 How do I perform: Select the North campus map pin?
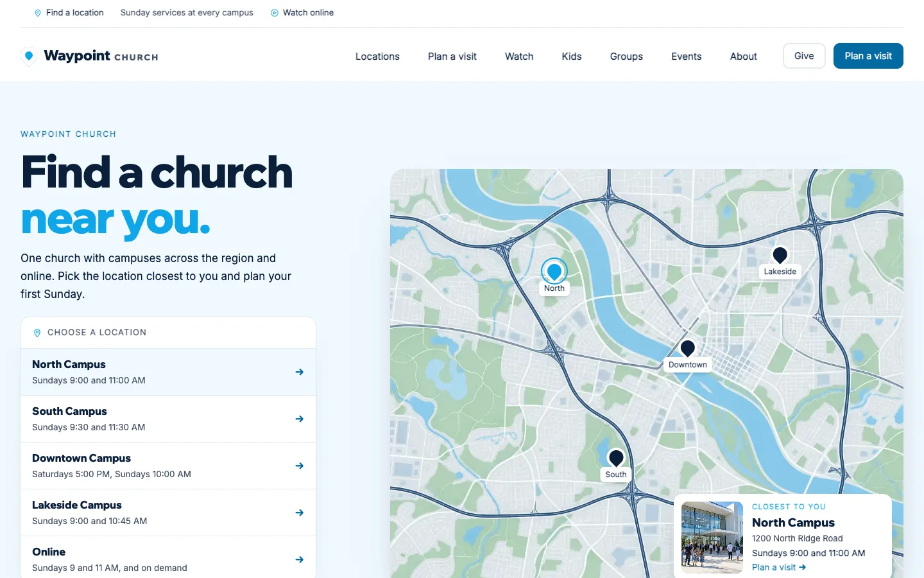click(554, 272)
